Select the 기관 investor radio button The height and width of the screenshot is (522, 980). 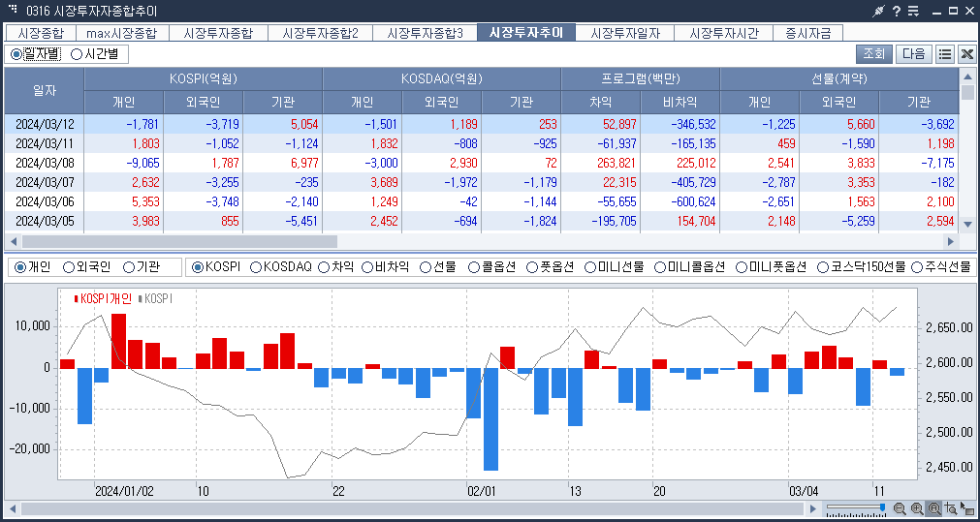142,267
